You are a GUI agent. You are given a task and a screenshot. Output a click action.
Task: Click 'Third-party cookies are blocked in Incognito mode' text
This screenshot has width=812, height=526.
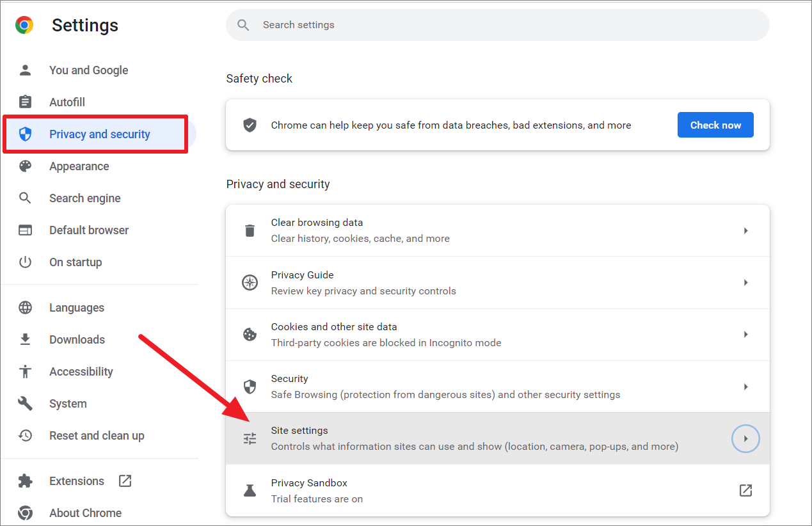point(386,342)
